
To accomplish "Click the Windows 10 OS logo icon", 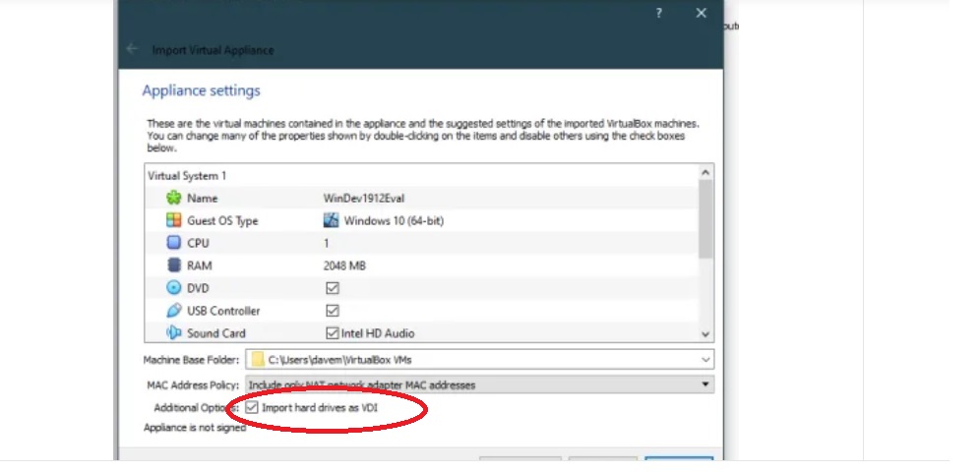I will pos(332,220).
